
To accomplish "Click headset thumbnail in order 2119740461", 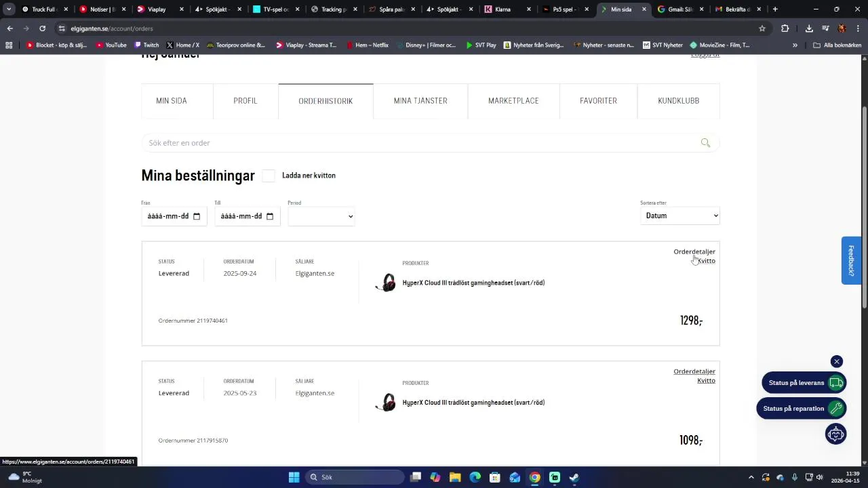I will 386,283.
